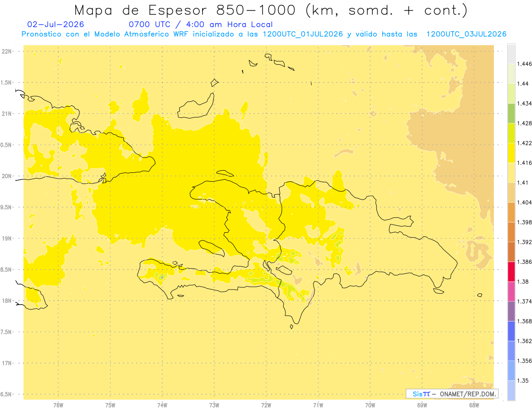Click the initialization time '1200UTC_01JUL2026'

pos(303,34)
